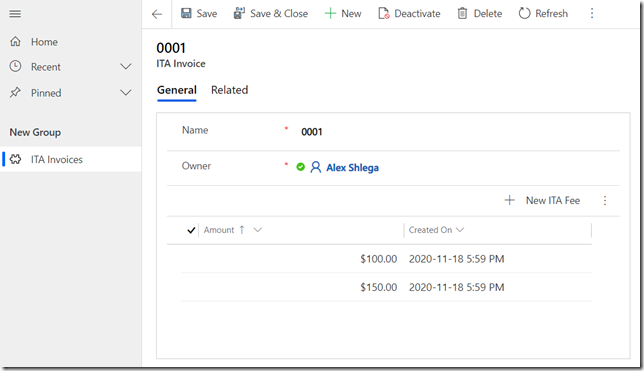Click the New Group heading
The image size is (644, 371).
pyautogui.click(x=35, y=132)
